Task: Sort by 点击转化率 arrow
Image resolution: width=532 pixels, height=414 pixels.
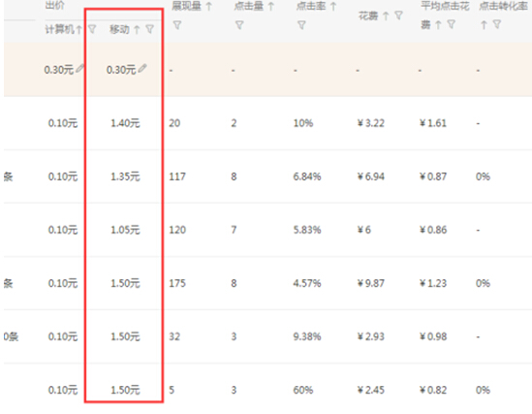Action: coord(484,25)
